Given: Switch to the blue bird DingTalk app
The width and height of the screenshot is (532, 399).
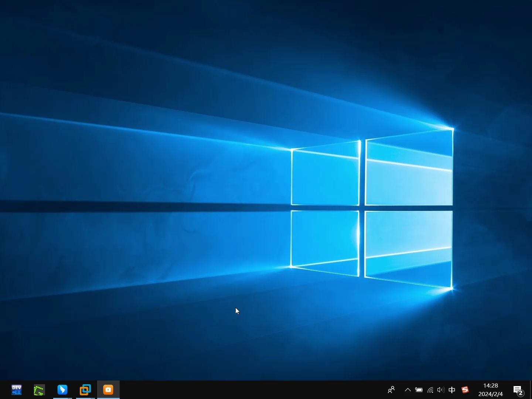Looking at the screenshot, I should (62, 390).
